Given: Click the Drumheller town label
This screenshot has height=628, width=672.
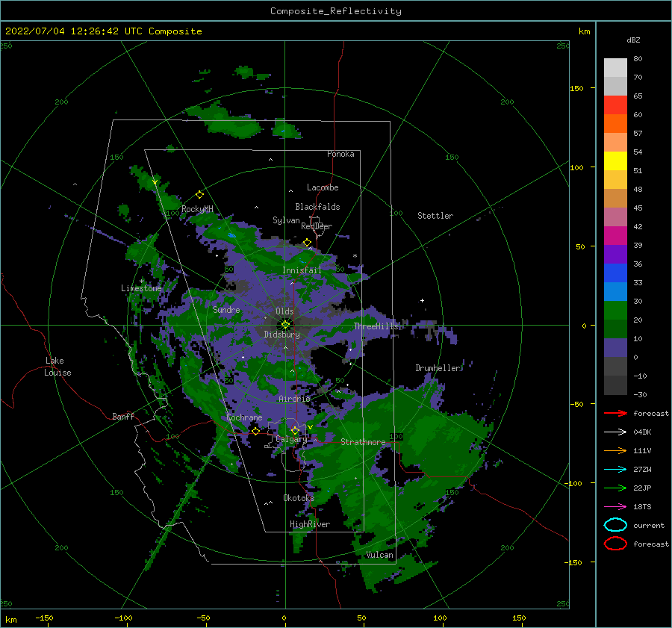Looking at the screenshot, I should click(438, 368).
